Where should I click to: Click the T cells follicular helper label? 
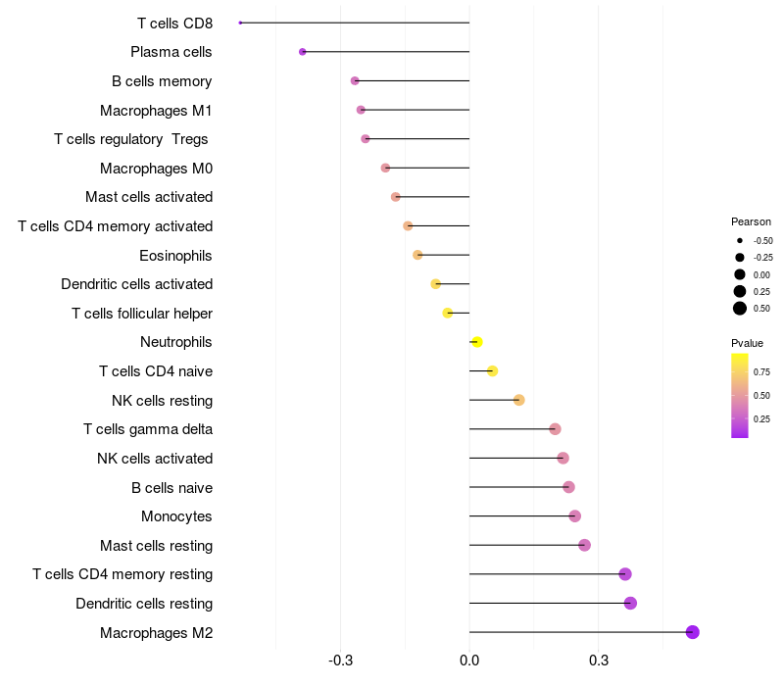click(x=142, y=314)
